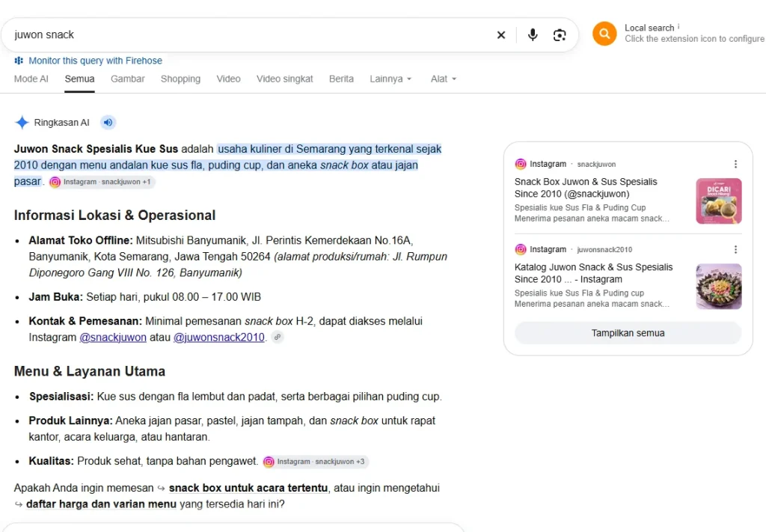
Task: Open Snack Box Juwon & Sus Spesialis result title
Action: [x=586, y=188]
